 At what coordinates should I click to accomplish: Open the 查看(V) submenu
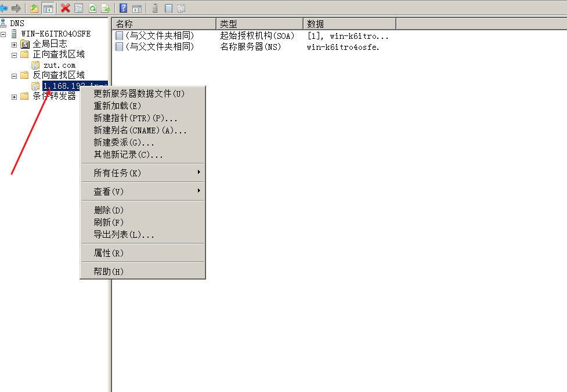tap(143, 191)
